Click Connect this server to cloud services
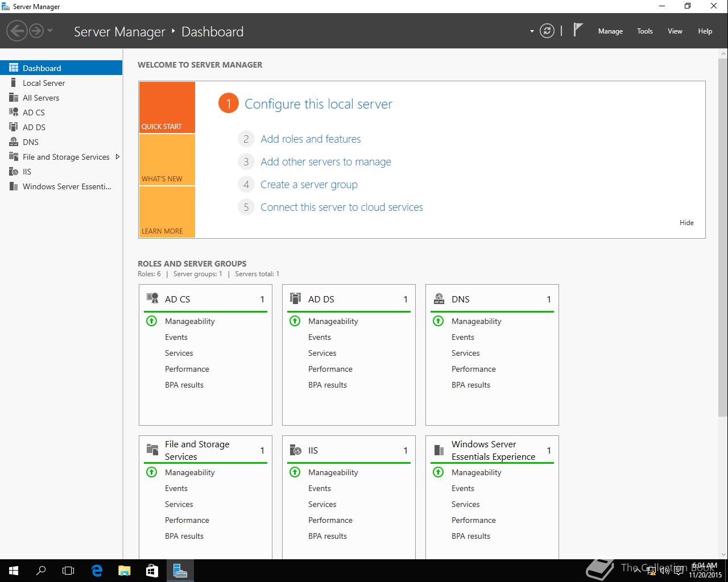This screenshot has height=582, width=728. click(342, 207)
